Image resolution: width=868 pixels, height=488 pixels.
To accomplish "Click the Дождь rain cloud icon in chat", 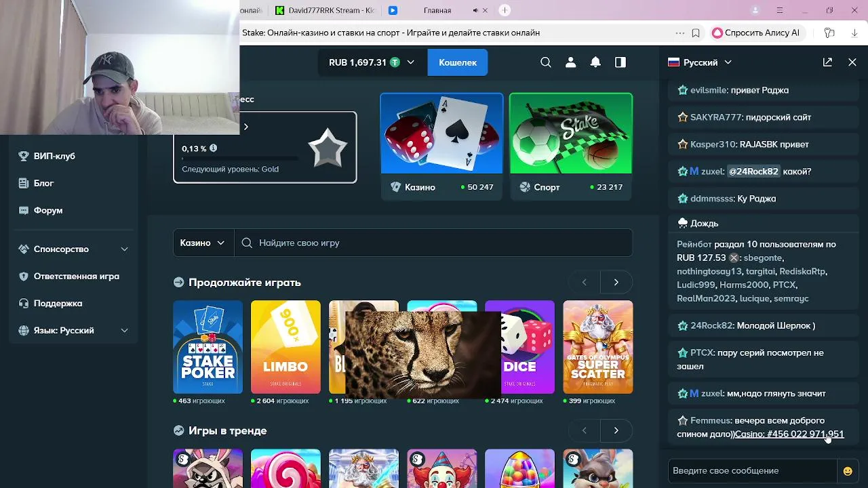I will point(683,223).
